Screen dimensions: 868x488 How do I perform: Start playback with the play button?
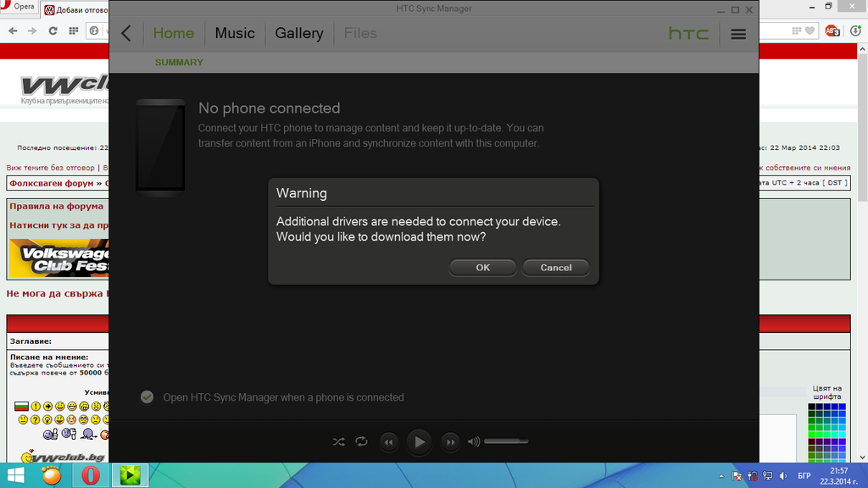point(419,441)
